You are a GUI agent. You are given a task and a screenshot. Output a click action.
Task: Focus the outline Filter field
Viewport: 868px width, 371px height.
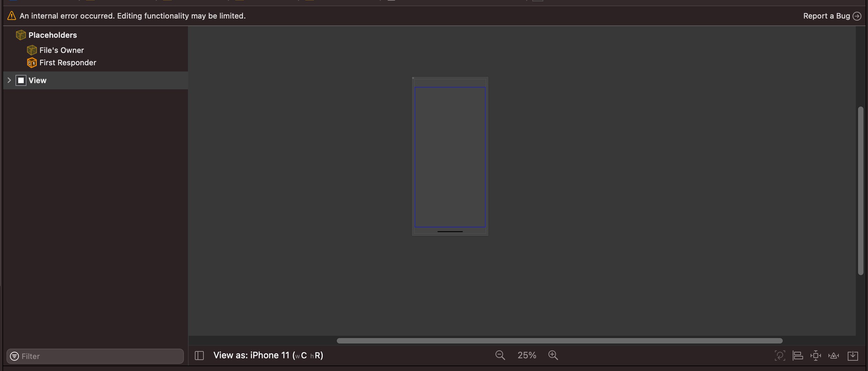click(95, 356)
